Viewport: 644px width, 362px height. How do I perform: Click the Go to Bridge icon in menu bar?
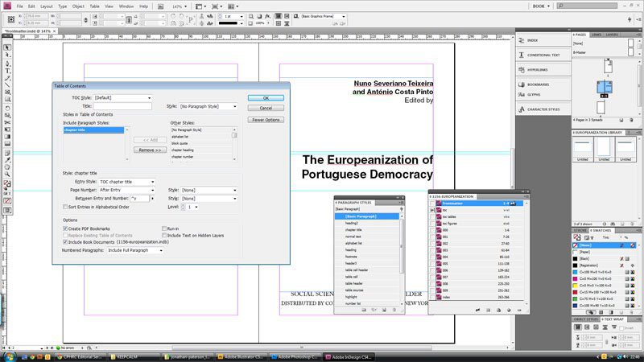coord(160,6)
